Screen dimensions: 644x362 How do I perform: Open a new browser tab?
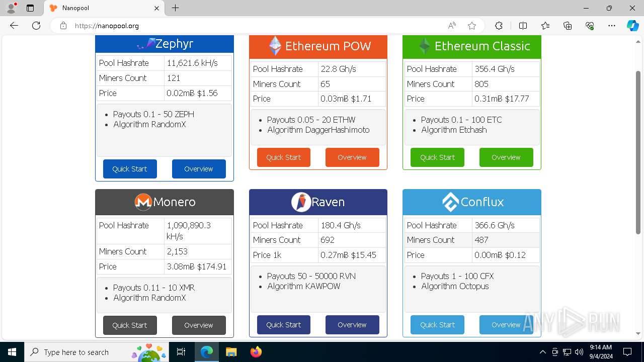175,8
